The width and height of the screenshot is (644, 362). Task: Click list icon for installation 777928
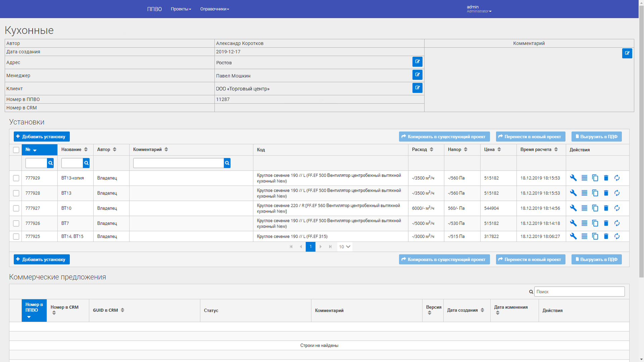(584, 193)
